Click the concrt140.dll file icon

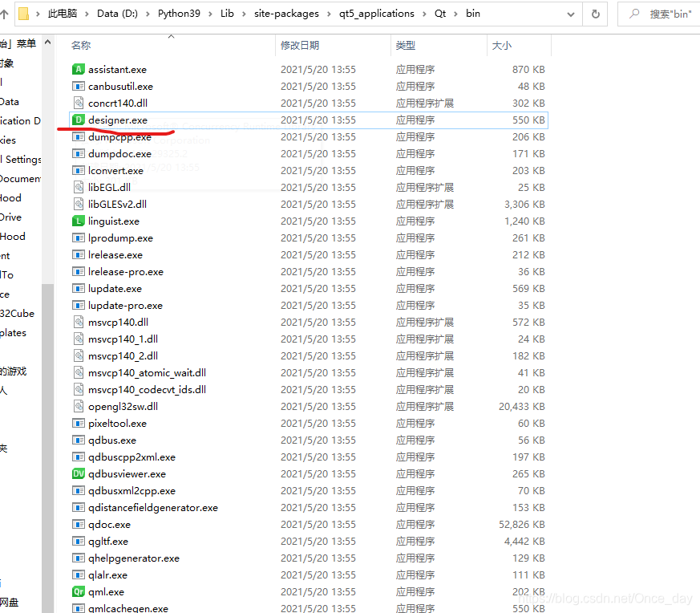(79, 103)
